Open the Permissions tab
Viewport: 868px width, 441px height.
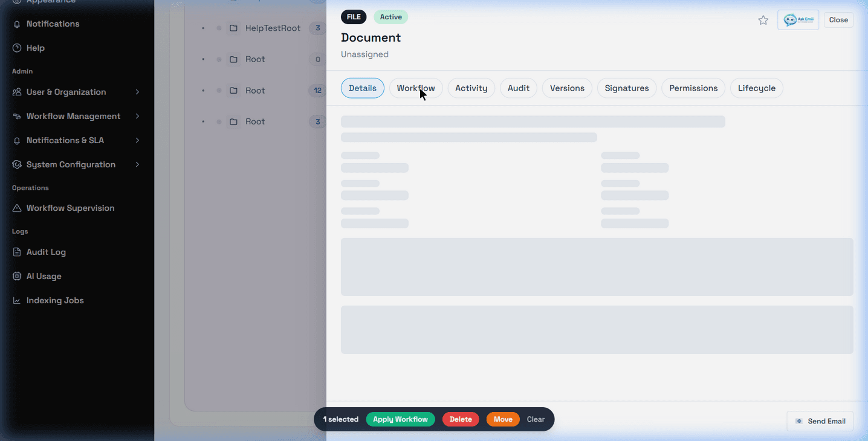click(x=693, y=88)
